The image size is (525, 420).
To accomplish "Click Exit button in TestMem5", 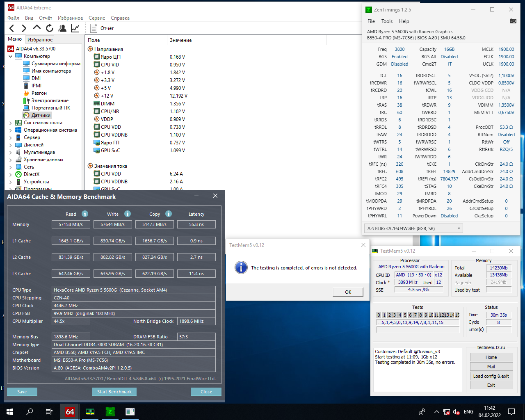I will click(x=491, y=385).
